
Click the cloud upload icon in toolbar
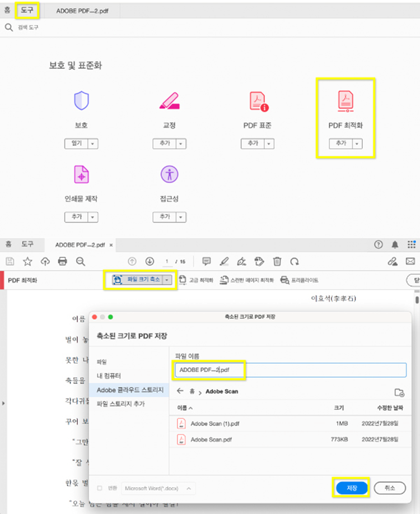coord(45,261)
